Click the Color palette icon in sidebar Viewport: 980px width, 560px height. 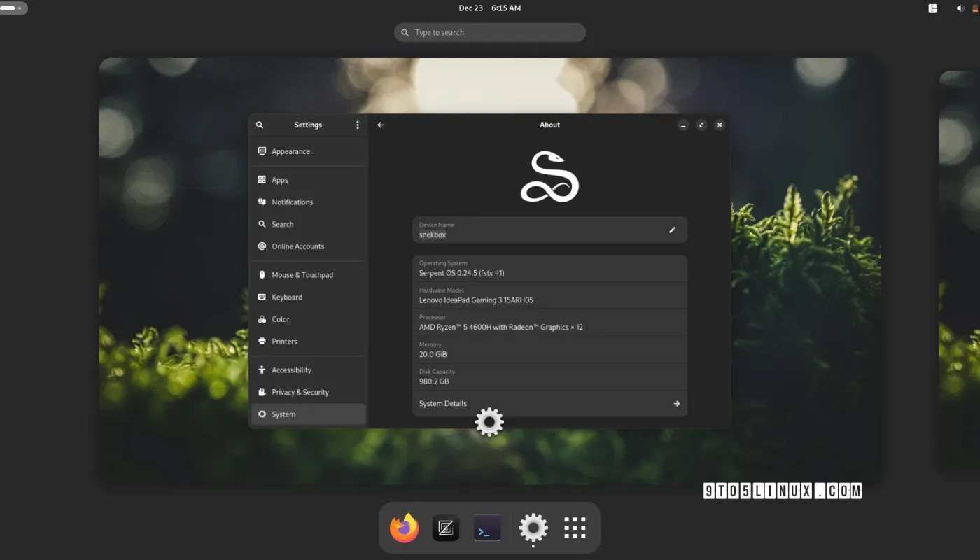point(261,319)
